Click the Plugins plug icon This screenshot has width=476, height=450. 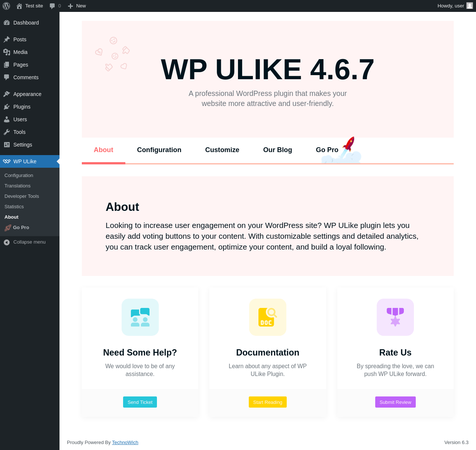(x=7, y=107)
